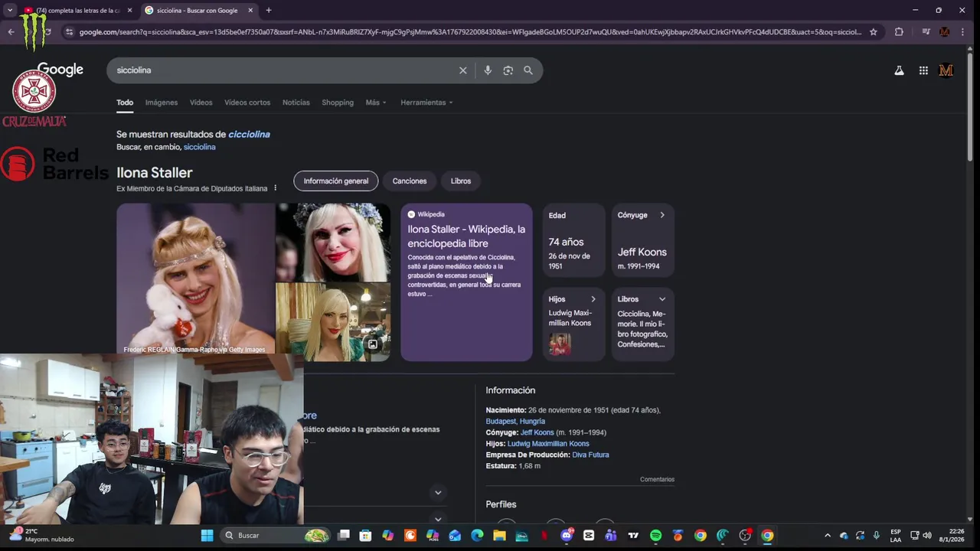This screenshot has height=551, width=980.
Task: Start a voice search with the microphone icon
Action: pos(488,70)
